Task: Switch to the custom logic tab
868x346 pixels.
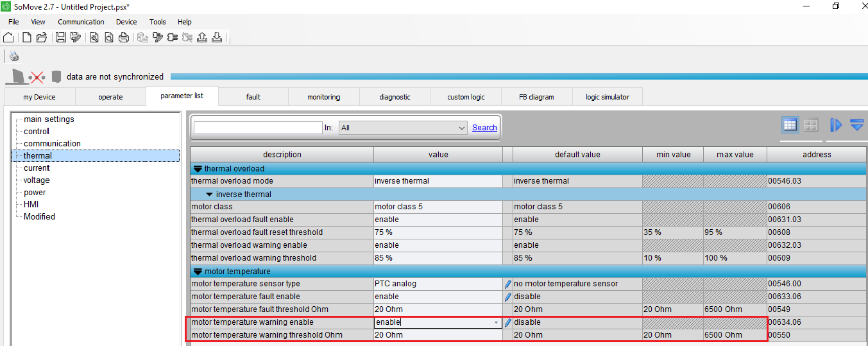Action: (466, 97)
